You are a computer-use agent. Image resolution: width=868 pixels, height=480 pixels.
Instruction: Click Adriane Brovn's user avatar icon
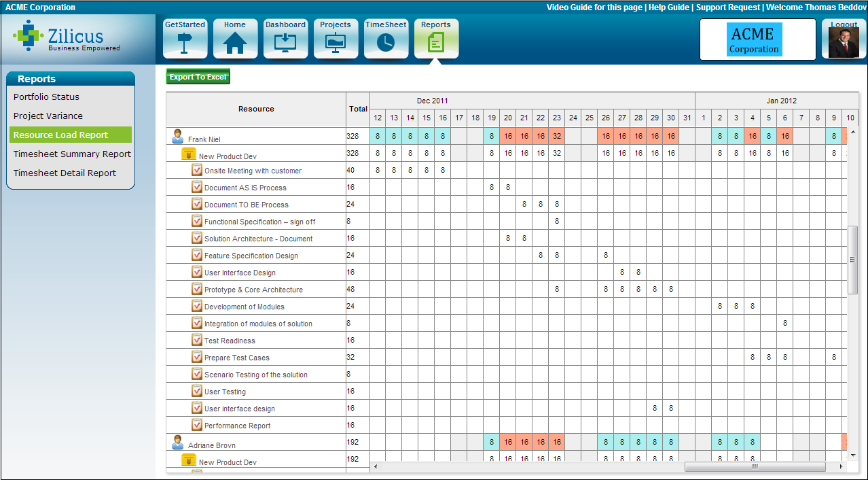click(178, 443)
